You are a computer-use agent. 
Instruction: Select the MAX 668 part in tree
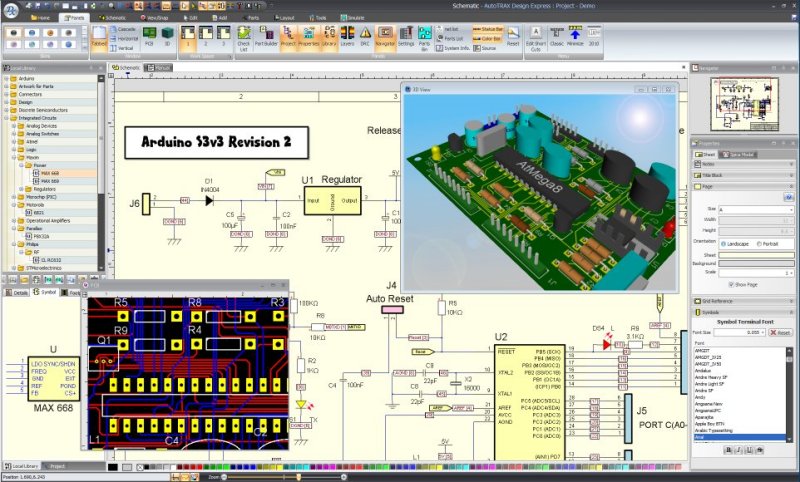coord(49,173)
